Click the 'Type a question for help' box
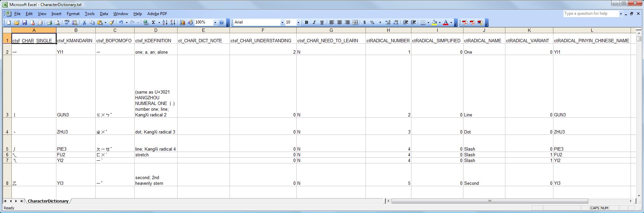This screenshot has height=213, width=644. click(x=591, y=14)
